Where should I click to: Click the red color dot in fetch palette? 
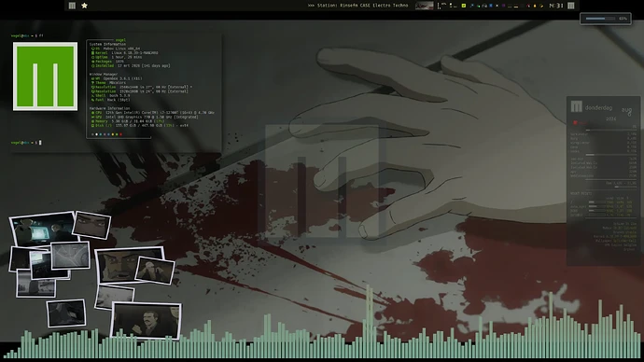click(120, 134)
